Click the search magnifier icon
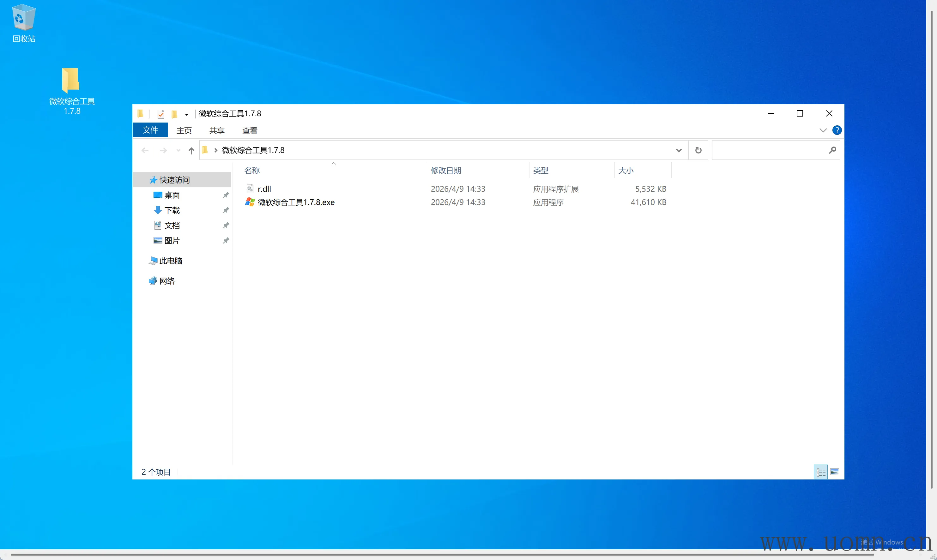The width and height of the screenshot is (937, 560). point(832,150)
